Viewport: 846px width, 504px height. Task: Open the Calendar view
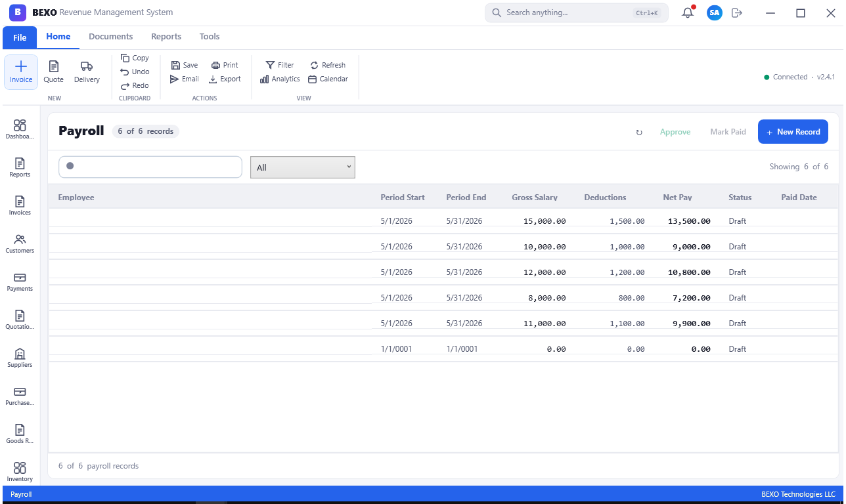coord(328,79)
